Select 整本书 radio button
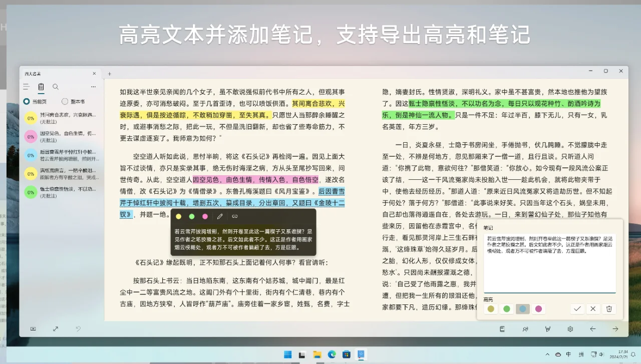Screen dimensions: 641x364 point(74,101)
